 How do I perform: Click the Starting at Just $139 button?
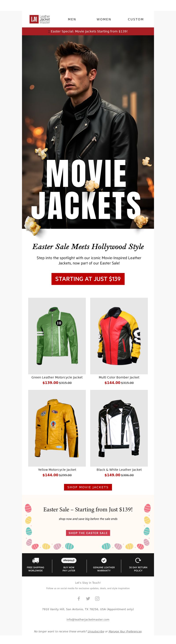88,279
